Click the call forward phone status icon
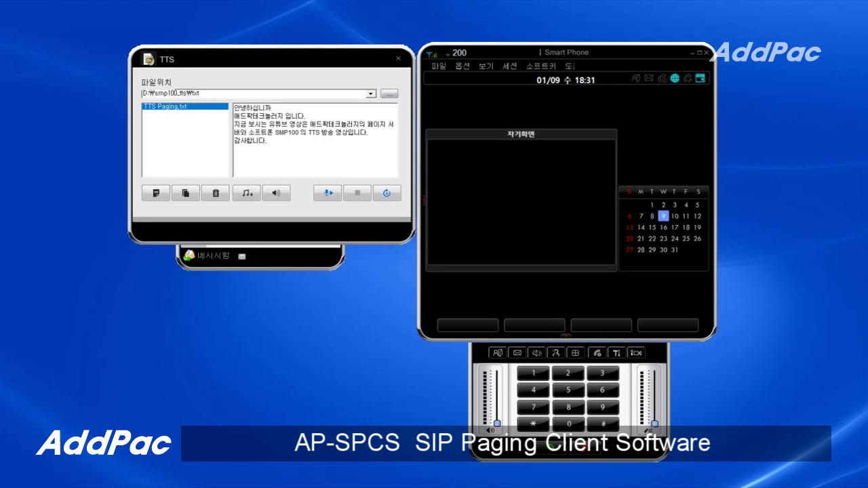868x488 pixels. coord(662,79)
